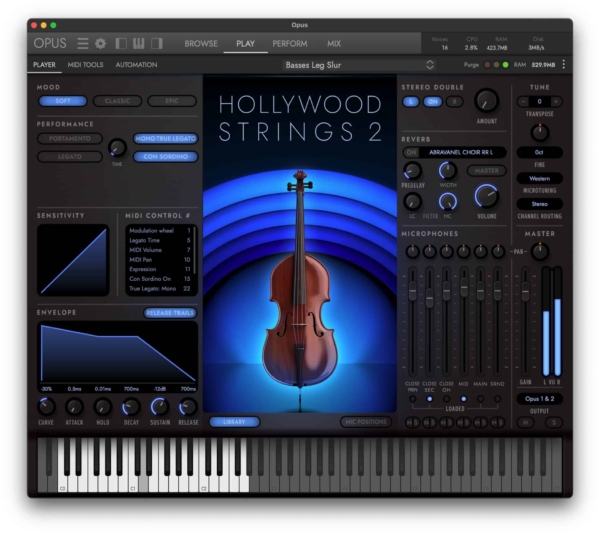Click the reverb Master button
Screen dimensions: 600x534
[x=486, y=171]
